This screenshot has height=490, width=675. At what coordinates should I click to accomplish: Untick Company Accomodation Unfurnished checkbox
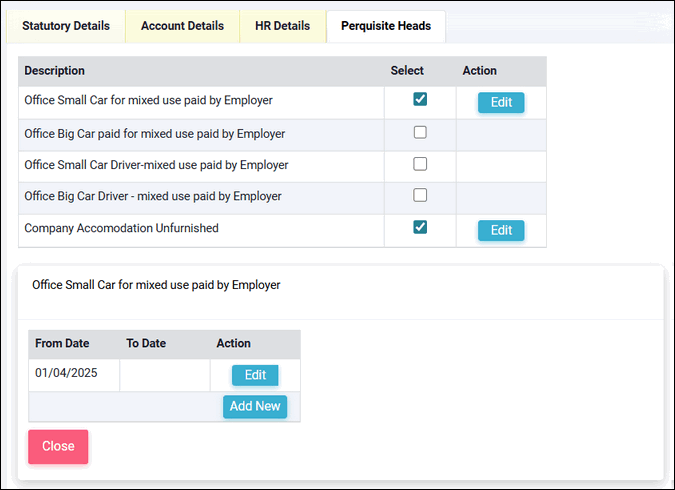point(420,227)
